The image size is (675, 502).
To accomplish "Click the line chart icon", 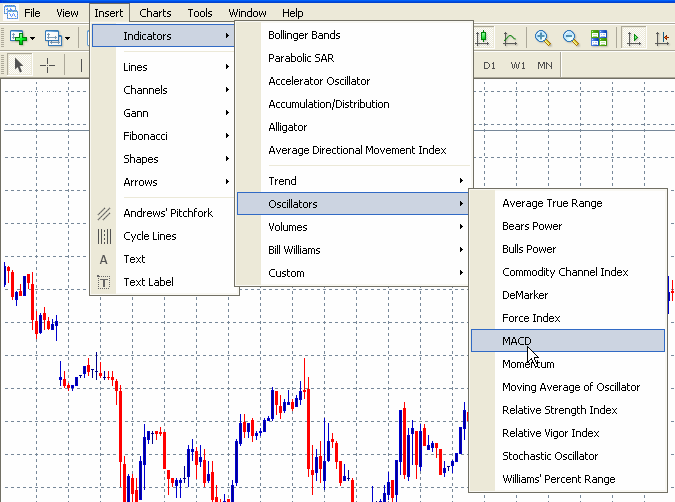I will tap(510, 38).
